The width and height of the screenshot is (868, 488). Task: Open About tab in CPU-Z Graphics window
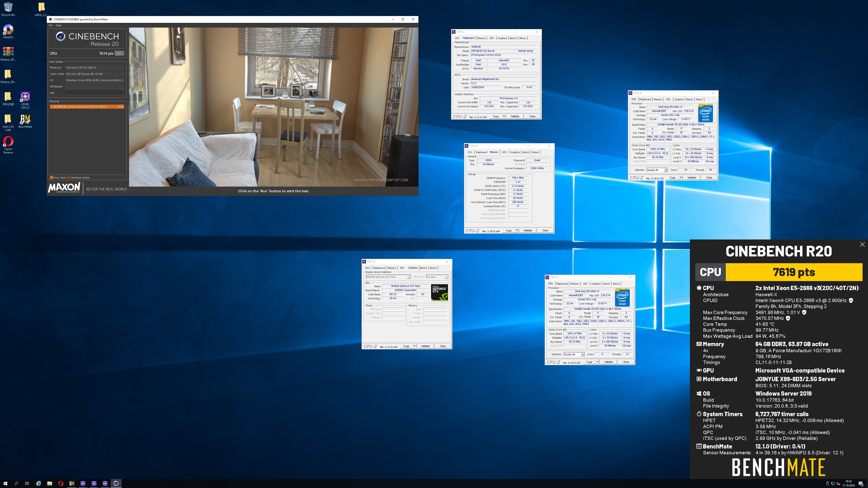pyautogui.click(x=433, y=268)
